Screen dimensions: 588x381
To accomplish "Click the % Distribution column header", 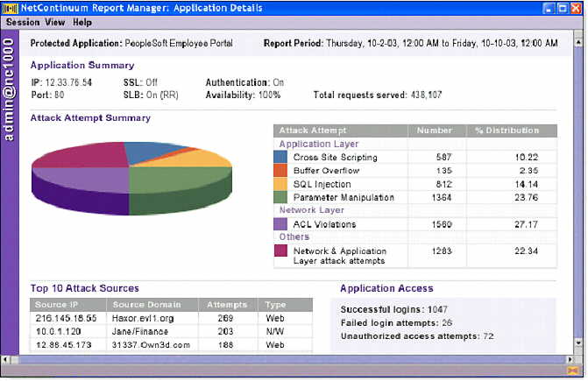I will tap(507, 131).
